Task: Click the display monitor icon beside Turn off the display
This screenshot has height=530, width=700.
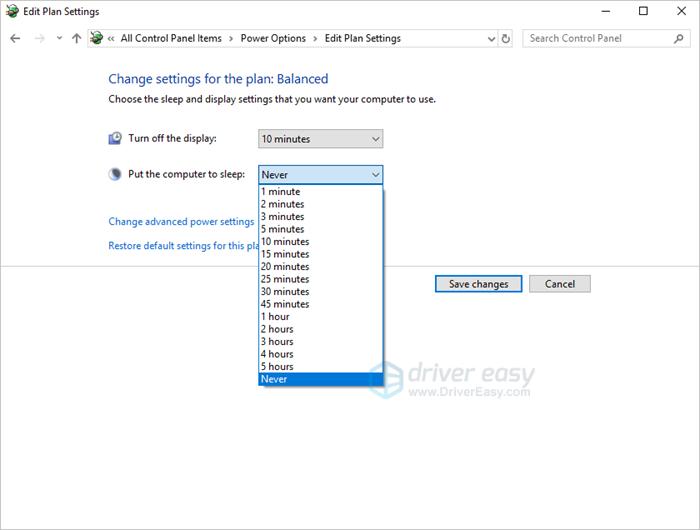Action: coord(115,138)
